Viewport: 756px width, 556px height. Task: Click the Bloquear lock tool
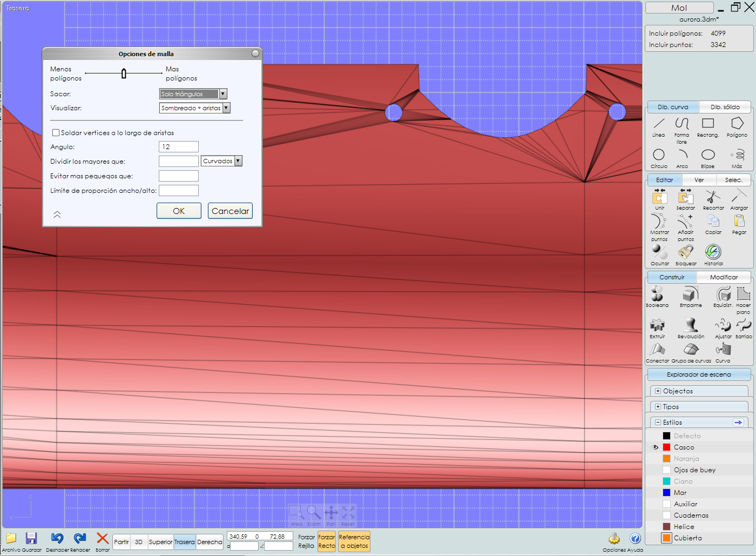tap(686, 255)
